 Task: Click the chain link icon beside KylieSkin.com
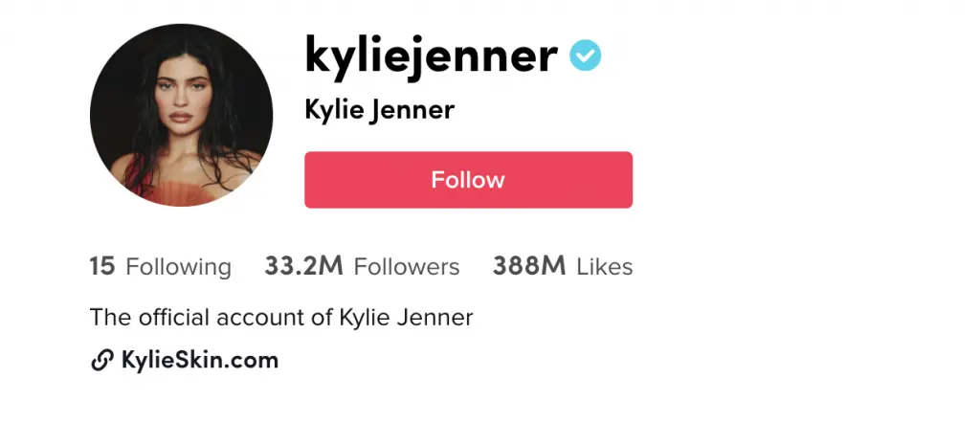[x=101, y=361]
